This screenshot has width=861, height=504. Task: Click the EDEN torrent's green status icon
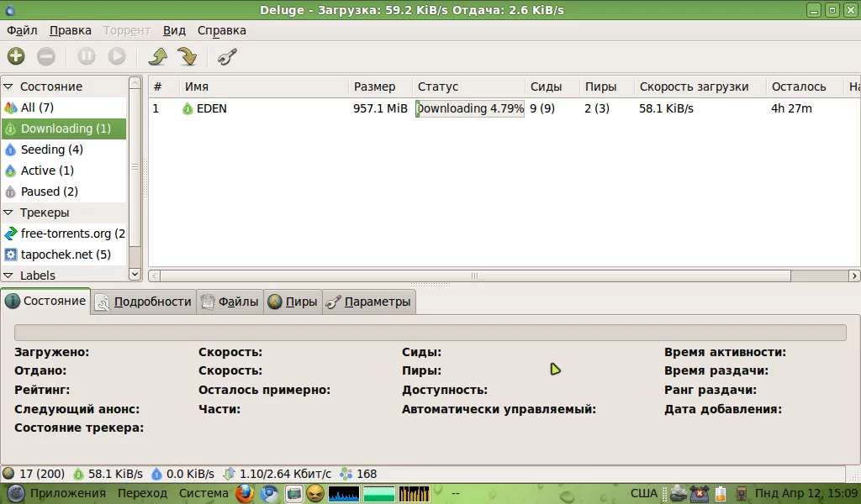pyautogui.click(x=188, y=108)
